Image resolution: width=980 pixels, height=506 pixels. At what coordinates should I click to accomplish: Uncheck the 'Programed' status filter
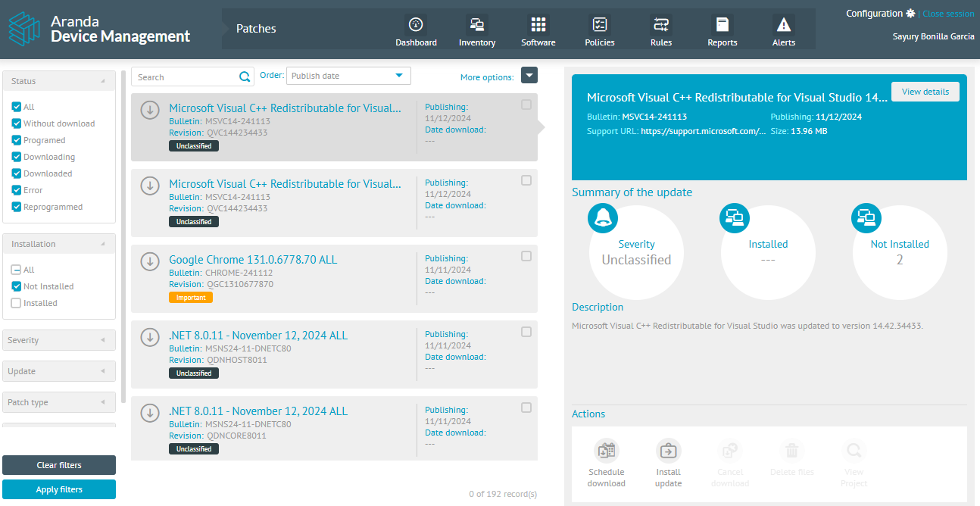[17, 140]
